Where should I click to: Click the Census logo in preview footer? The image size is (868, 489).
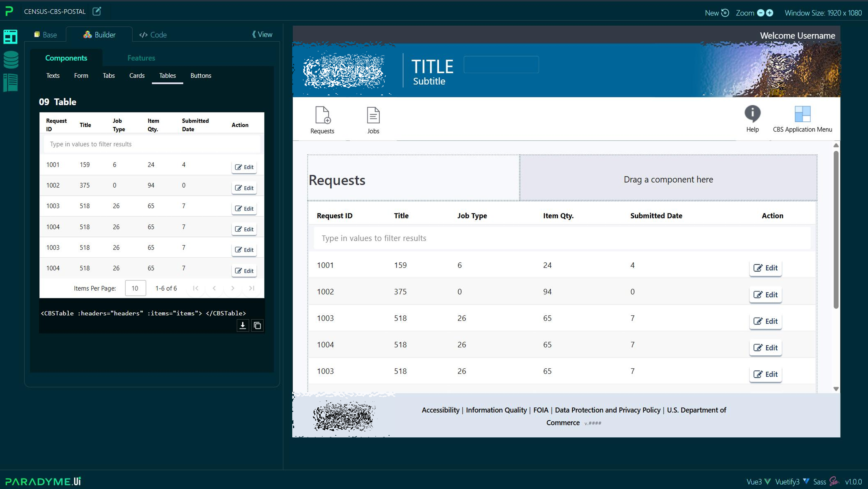(344, 416)
